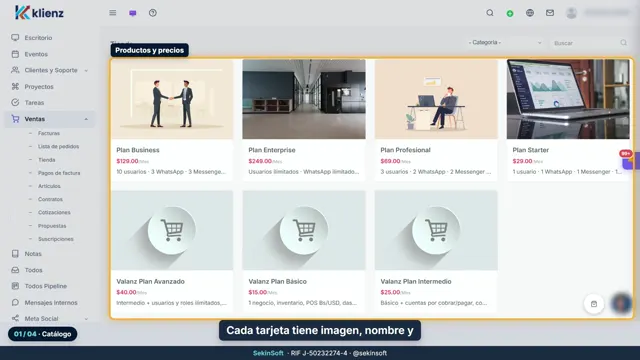640x360 pixels.
Task: Click the Plan Business title link
Action: pyautogui.click(x=138, y=150)
